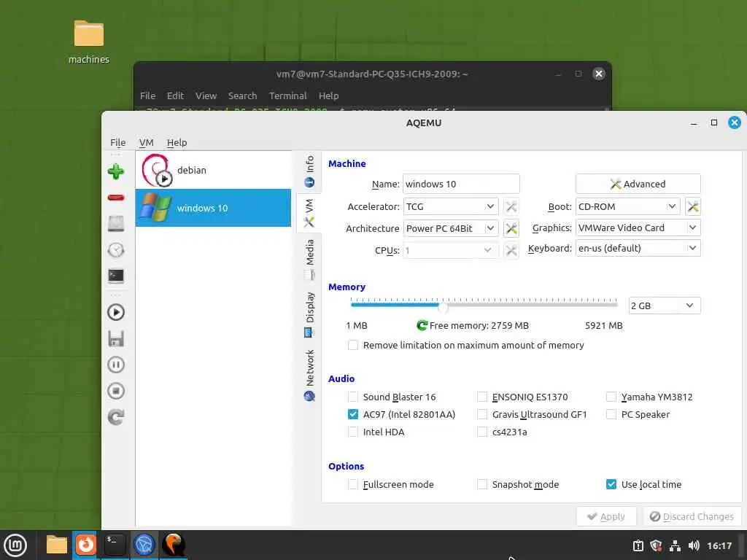Click the reset VM arrow icon
The height and width of the screenshot is (560, 747).
116,417
